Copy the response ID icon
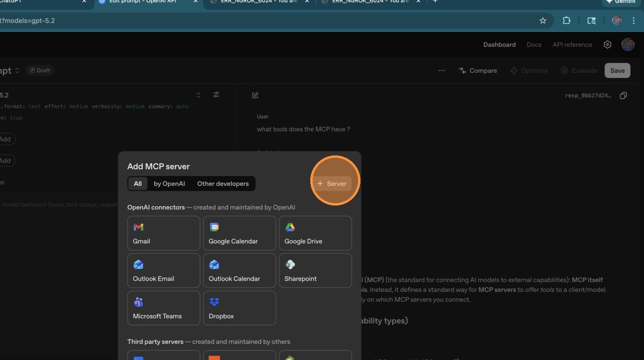The width and height of the screenshot is (644, 360). pyautogui.click(x=623, y=96)
